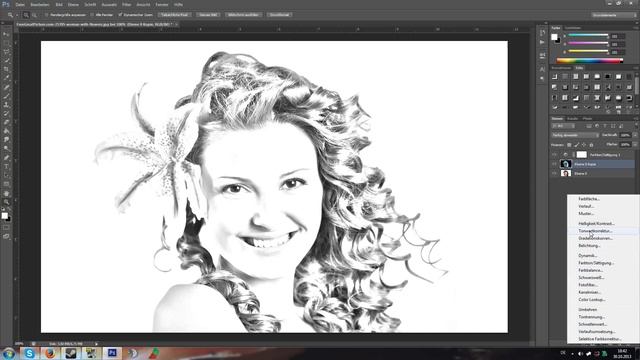Viewport: 640px width, 360px height.
Task: Open the Color panel flyout menu
Action: [636, 28]
